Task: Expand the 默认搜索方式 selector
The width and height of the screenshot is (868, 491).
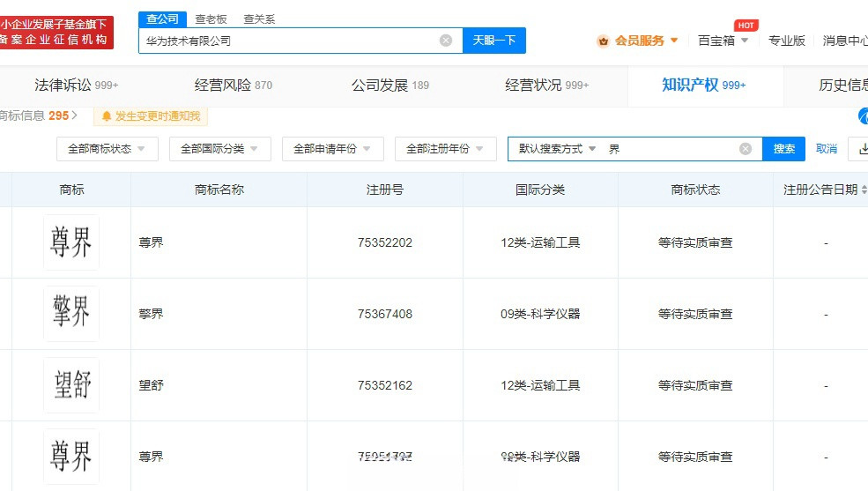Action: pos(557,149)
